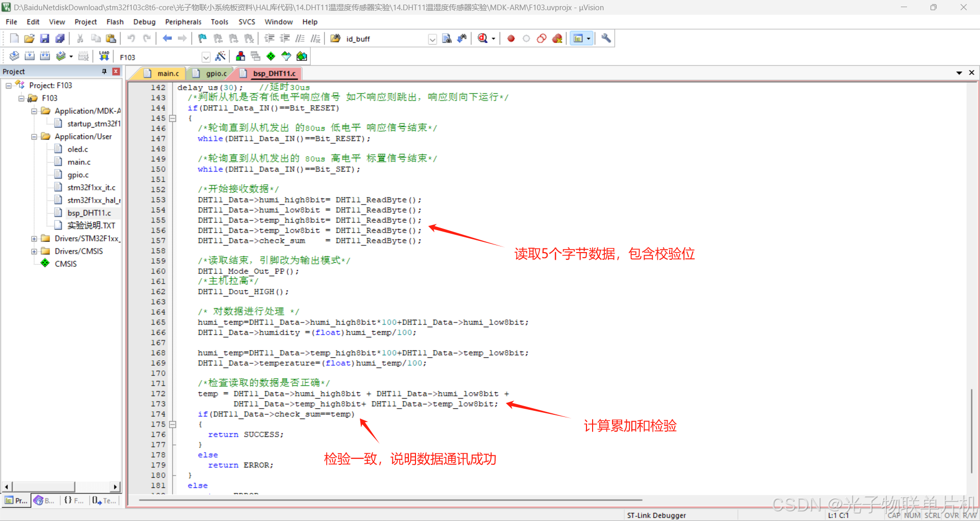The width and height of the screenshot is (980, 521).
Task: Pin the Project panel
Action: [104, 71]
